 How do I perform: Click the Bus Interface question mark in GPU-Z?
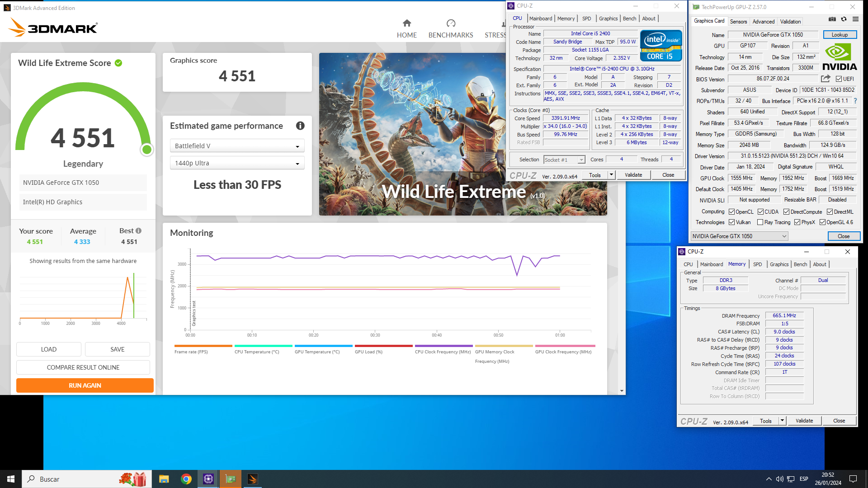(x=855, y=101)
